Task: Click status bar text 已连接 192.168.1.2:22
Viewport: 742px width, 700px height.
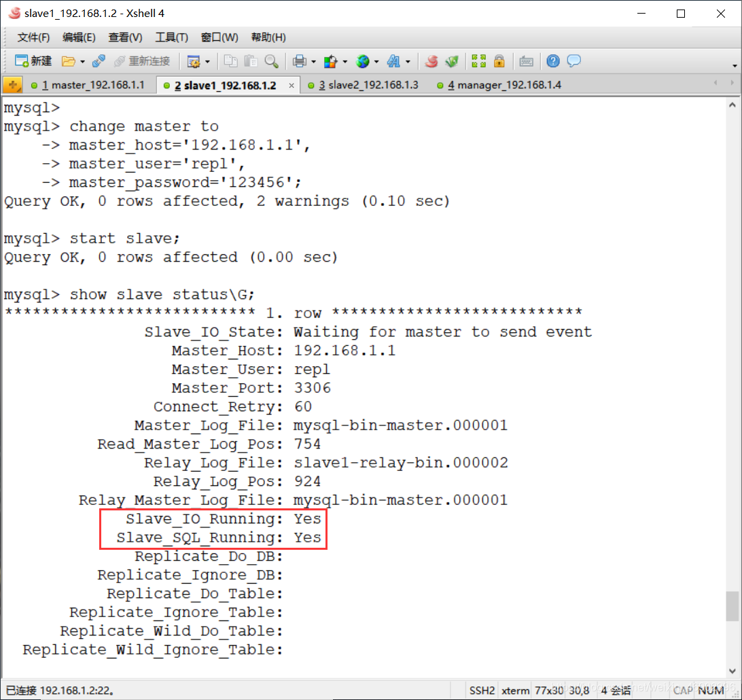Action: [x=60, y=690]
